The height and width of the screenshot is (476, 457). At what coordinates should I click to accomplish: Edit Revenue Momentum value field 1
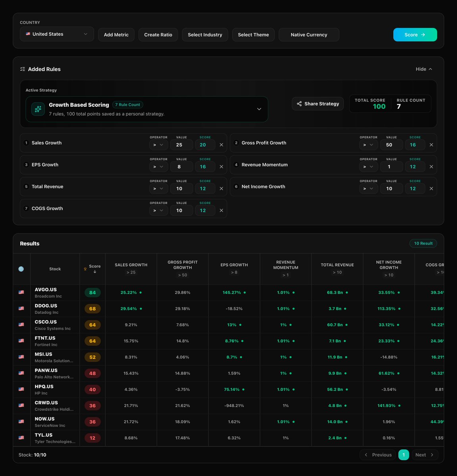(x=391, y=167)
